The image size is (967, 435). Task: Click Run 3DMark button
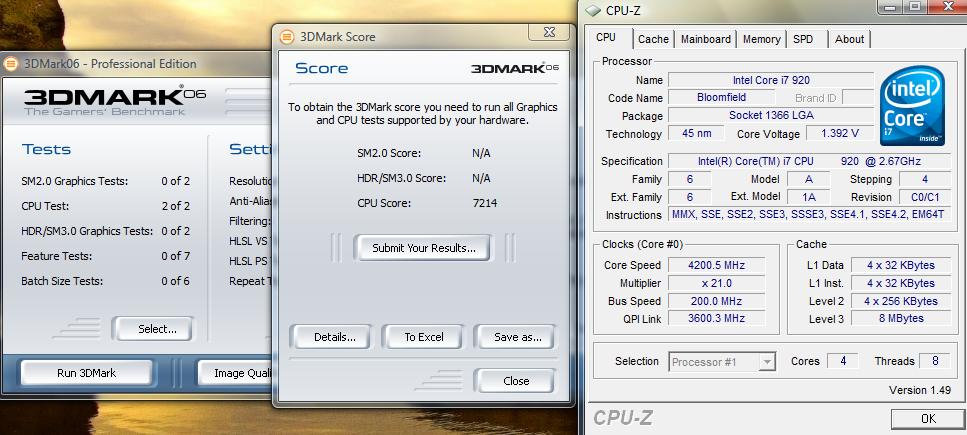coord(86,373)
